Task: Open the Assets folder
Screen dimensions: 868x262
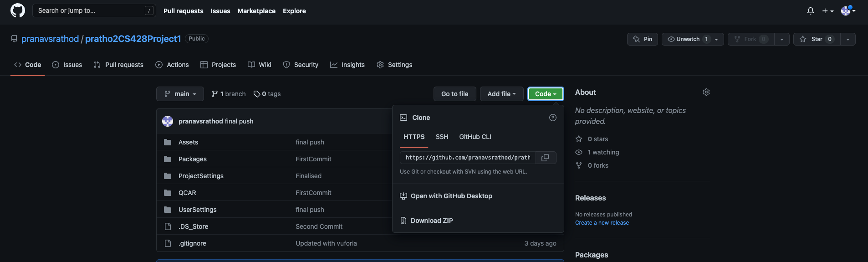Action: pyautogui.click(x=188, y=142)
